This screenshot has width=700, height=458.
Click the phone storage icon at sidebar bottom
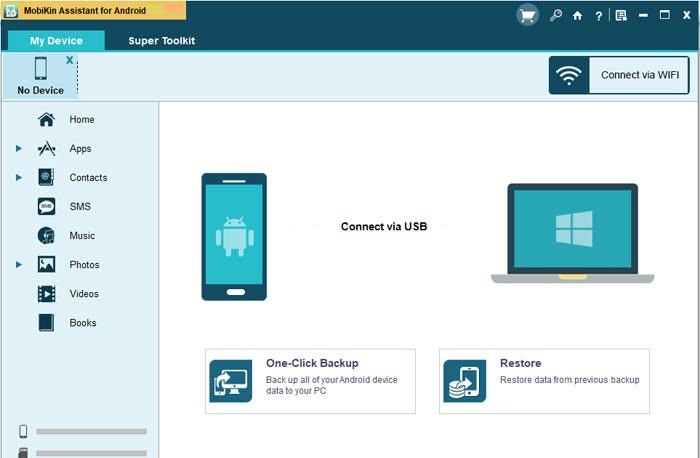pyautogui.click(x=23, y=431)
